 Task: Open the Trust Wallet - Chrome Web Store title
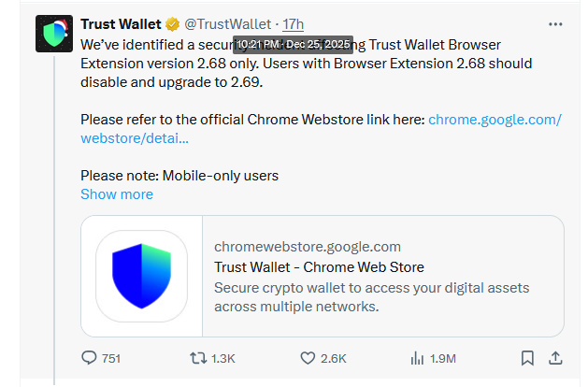pyautogui.click(x=319, y=267)
